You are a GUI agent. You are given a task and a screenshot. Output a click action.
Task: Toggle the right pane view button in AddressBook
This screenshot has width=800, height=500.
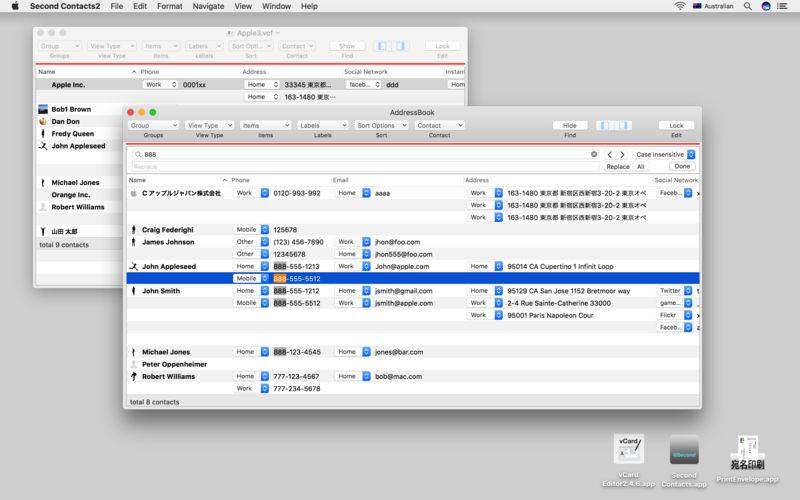pyautogui.click(x=625, y=126)
